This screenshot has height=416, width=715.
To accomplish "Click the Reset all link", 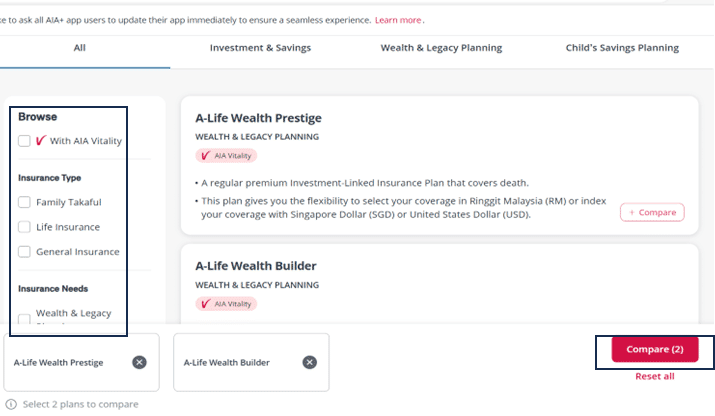I will tap(655, 376).
